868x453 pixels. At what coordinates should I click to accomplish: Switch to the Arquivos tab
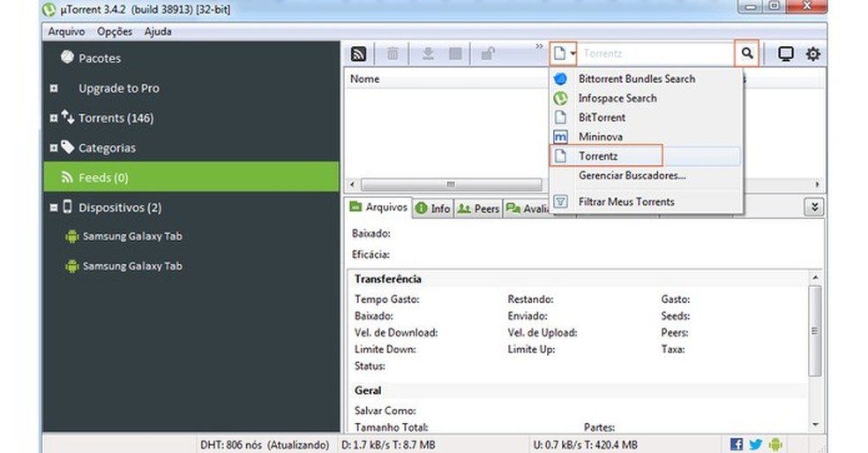379,208
